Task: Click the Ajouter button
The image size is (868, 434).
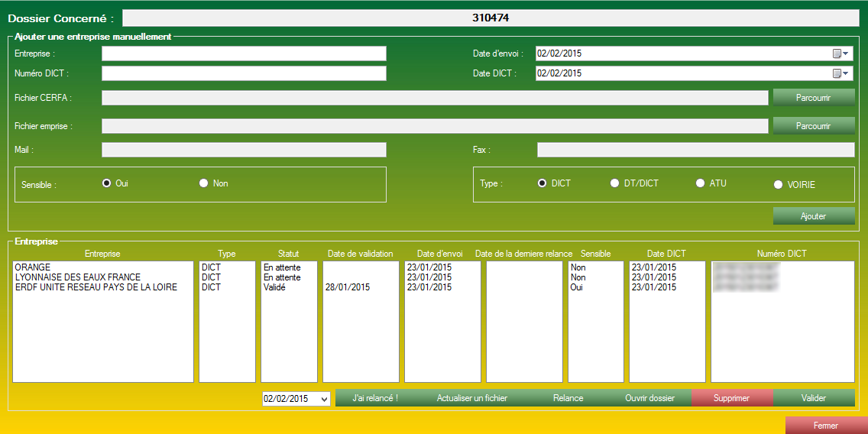Action: coord(814,216)
